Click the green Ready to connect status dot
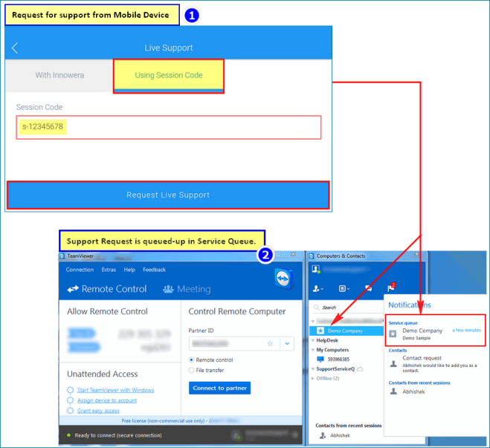 click(x=68, y=435)
